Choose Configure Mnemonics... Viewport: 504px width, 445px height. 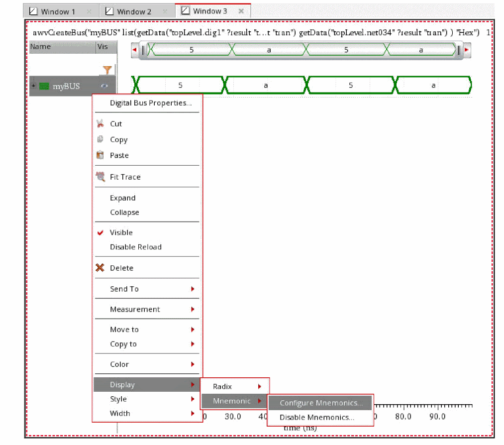320,403
